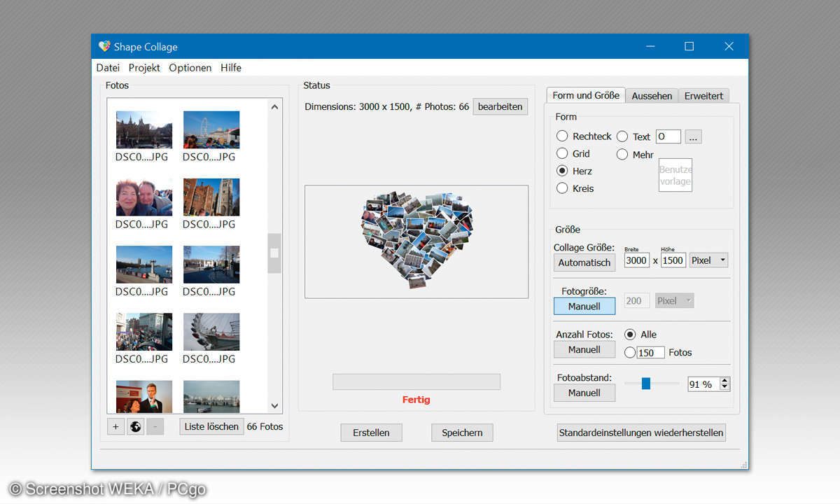This screenshot has width=840, height=504.
Task: Switch to the Form und Größe tab
Action: tap(586, 95)
